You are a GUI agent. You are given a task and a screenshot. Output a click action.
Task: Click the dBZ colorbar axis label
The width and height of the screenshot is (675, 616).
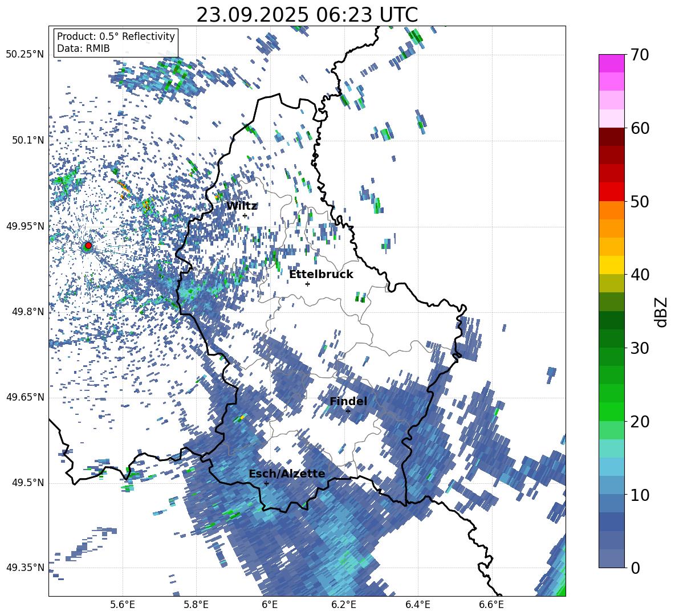tap(661, 312)
